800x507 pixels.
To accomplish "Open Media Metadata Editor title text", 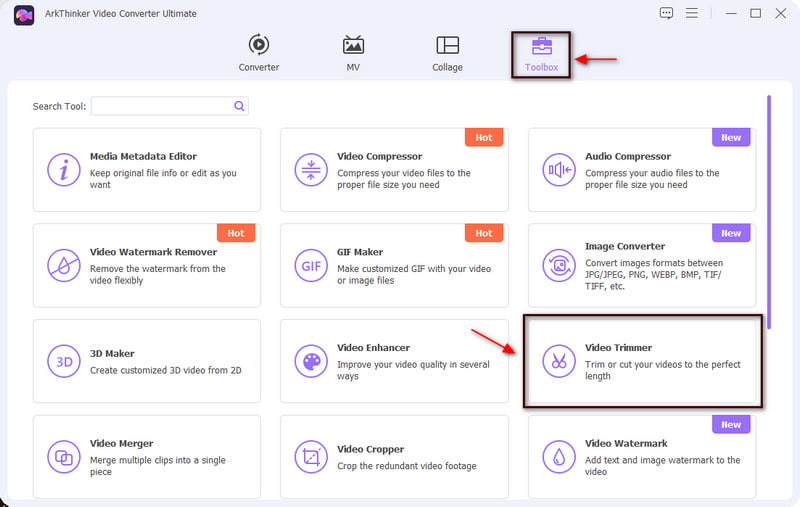I will click(143, 157).
